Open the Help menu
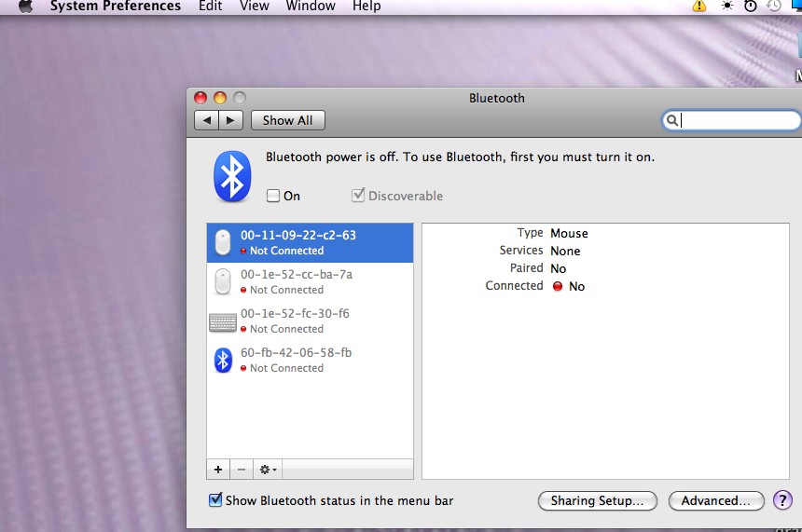Image resolution: width=802 pixels, height=532 pixels. pyautogui.click(x=366, y=7)
